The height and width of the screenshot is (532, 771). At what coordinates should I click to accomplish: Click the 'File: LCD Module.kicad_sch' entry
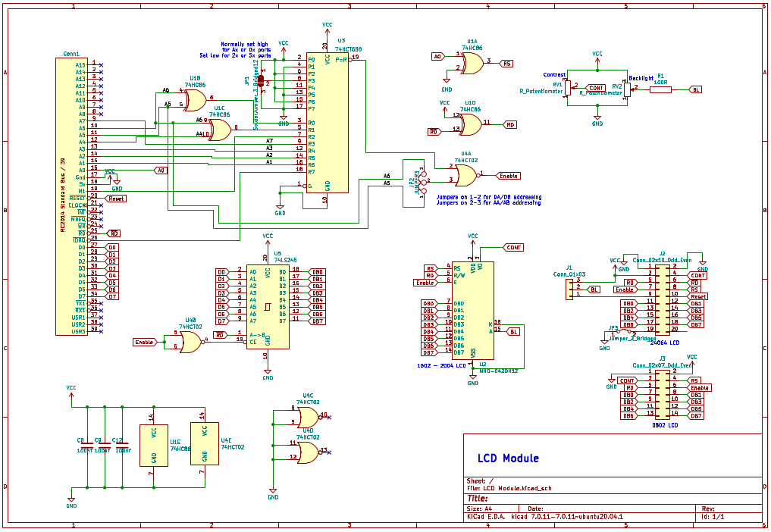[509, 488]
